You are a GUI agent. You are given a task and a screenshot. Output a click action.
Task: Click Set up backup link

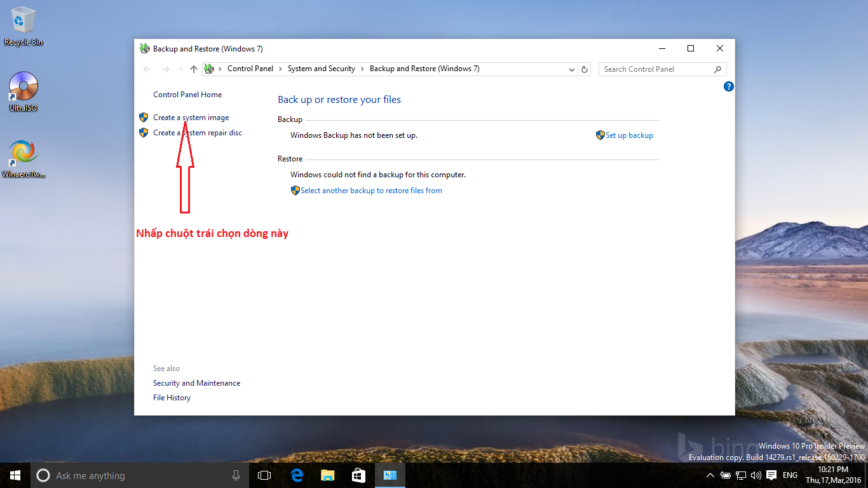629,135
